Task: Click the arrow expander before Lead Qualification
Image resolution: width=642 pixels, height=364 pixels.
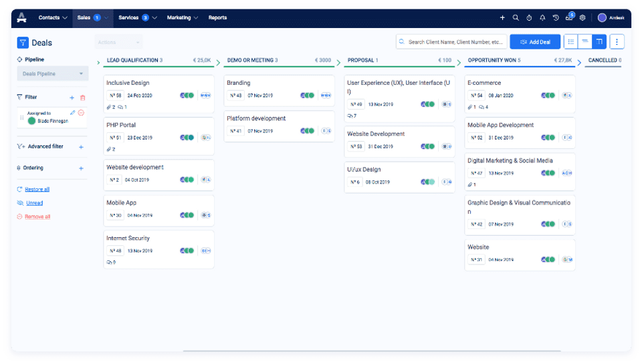Action: (x=98, y=63)
